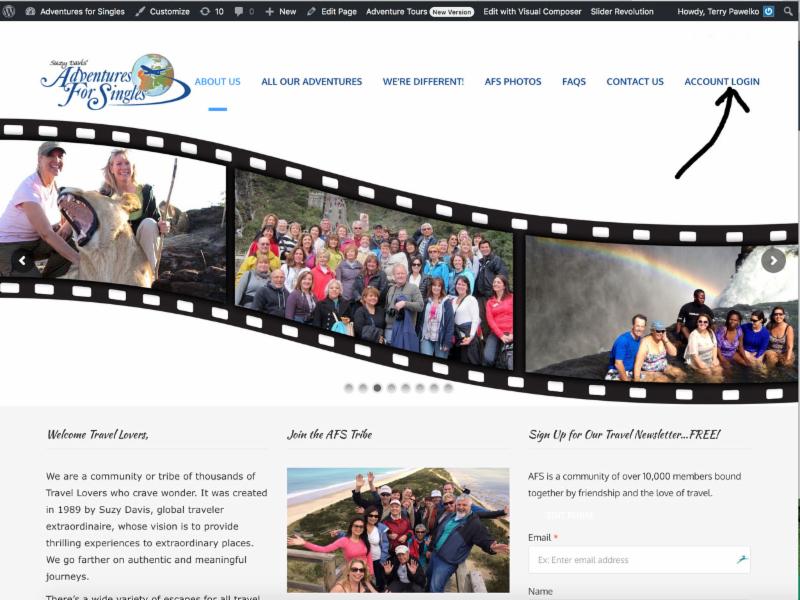The image size is (800, 600).
Task: Jump to the eighth slider pagination dot
Action: coord(448,388)
